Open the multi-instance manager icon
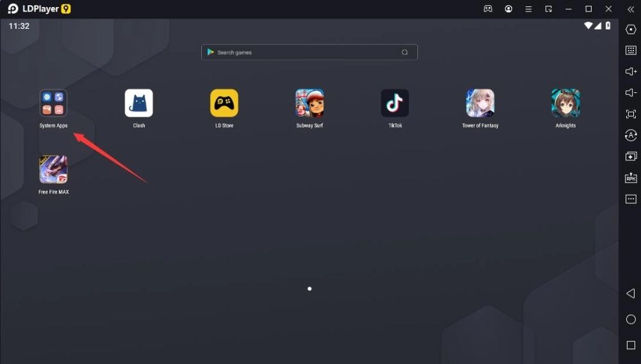The height and width of the screenshot is (364, 641). point(631,156)
